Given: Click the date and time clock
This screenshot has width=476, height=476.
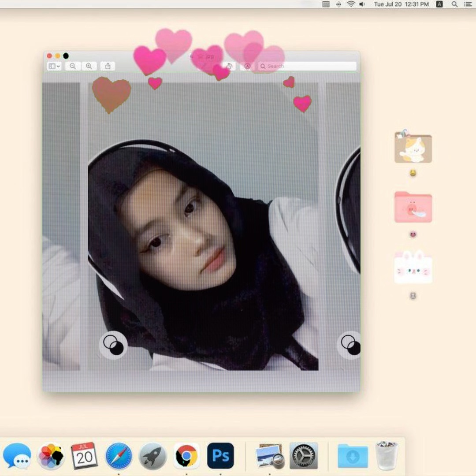Looking at the screenshot, I should [401, 4].
